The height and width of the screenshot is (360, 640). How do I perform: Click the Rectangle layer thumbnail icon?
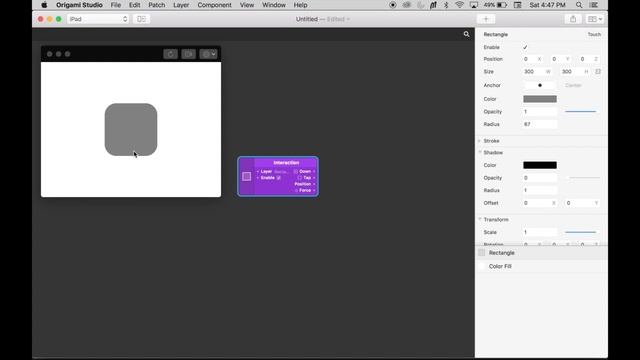482,253
